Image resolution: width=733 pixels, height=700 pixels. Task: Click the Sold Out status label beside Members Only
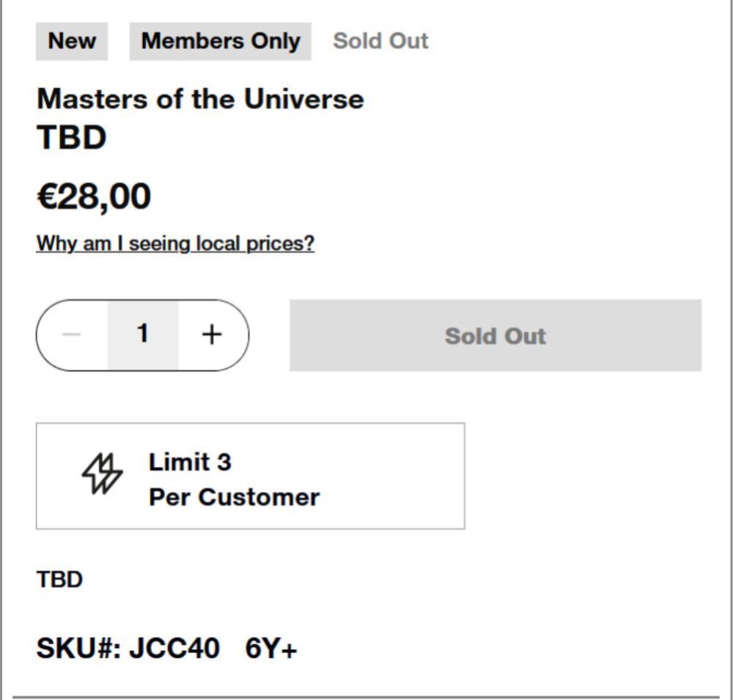point(380,41)
